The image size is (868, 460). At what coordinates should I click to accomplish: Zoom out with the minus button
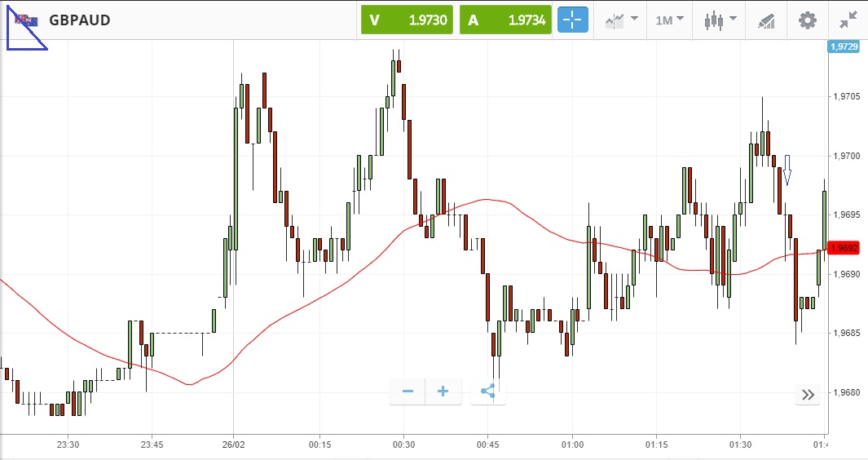tap(408, 391)
